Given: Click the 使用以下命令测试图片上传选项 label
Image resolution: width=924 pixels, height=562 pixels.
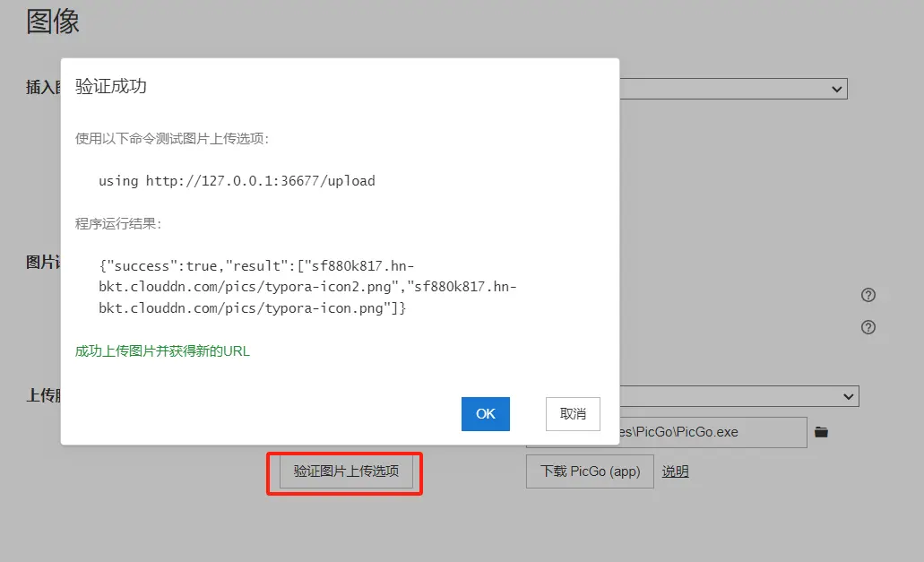Looking at the screenshot, I should (172, 139).
